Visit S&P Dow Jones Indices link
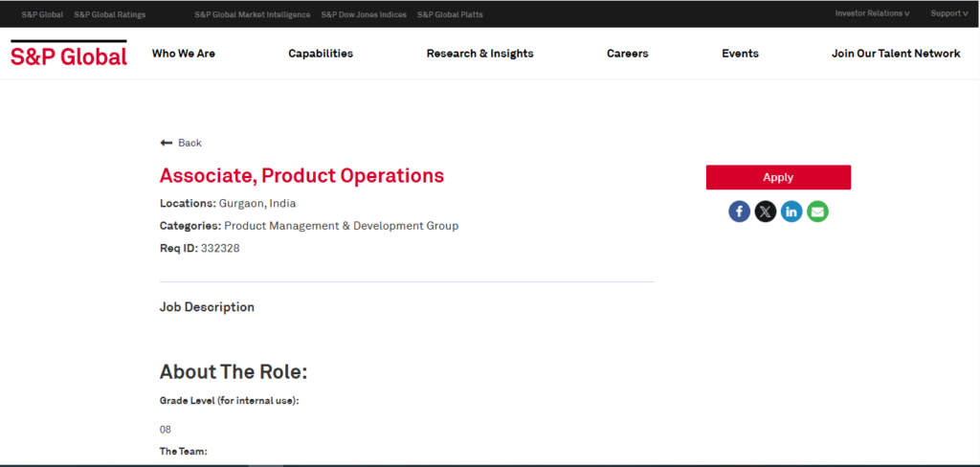This screenshot has width=980, height=467. tap(364, 14)
